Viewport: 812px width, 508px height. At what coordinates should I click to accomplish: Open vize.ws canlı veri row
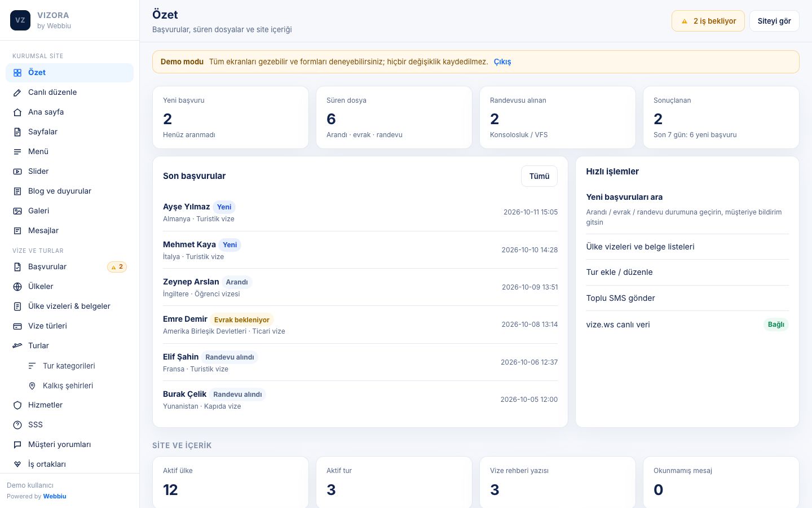pos(687,325)
